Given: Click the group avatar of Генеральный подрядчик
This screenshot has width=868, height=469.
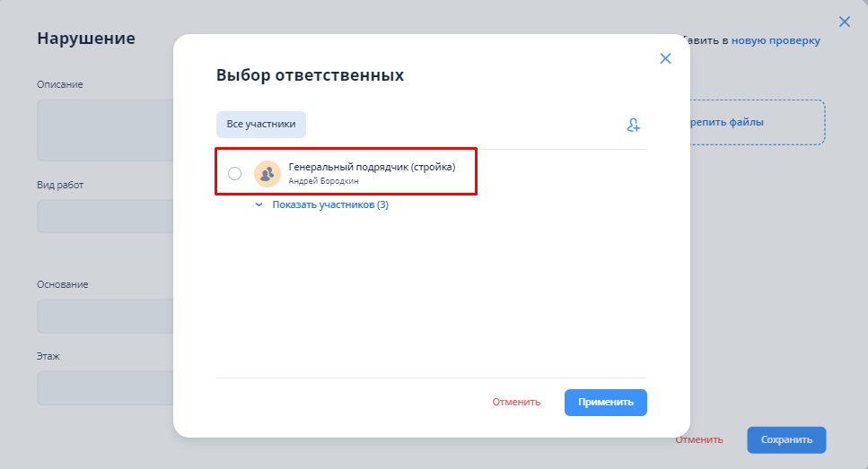Looking at the screenshot, I should click(267, 174).
